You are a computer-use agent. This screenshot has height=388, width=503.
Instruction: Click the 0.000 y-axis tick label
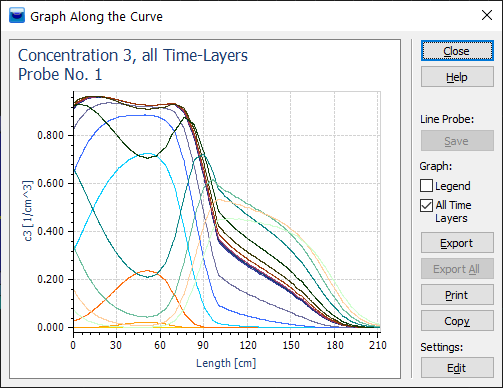[x=50, y=327]
